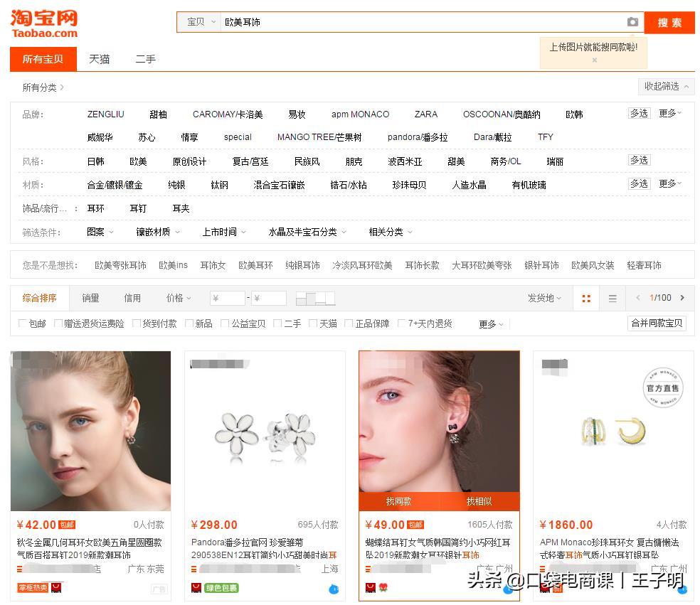The height and width of the screenshot is (605, 700).
Task: Expand 更多 in the brand row
Action: pyautogui.click(x=670, y=113)
